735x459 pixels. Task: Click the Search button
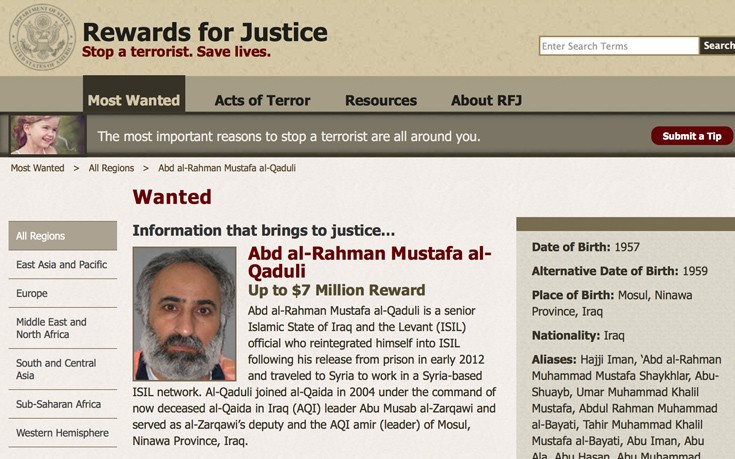[717, 46]
